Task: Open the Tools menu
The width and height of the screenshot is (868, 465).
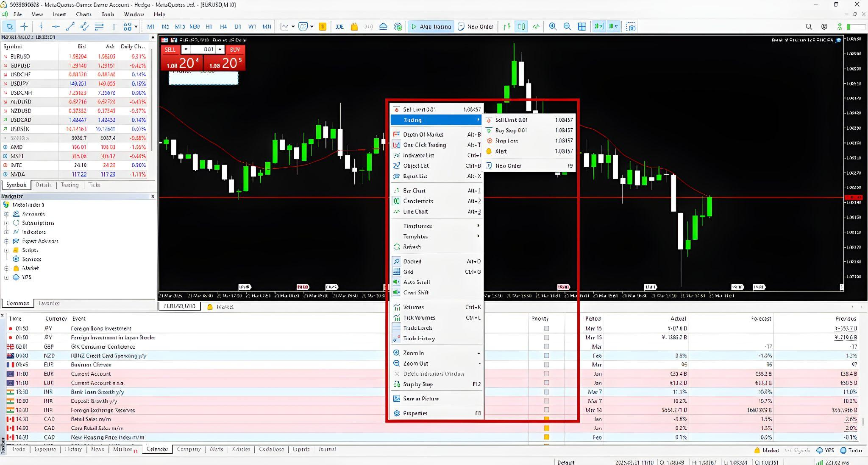Action: (108, 14)
